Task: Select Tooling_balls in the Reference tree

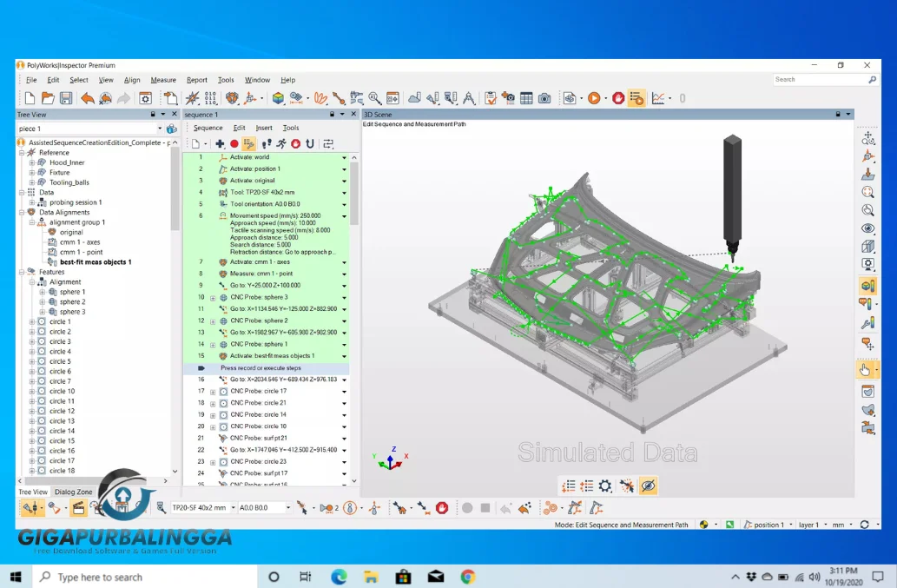Action: tap(69, 182)
